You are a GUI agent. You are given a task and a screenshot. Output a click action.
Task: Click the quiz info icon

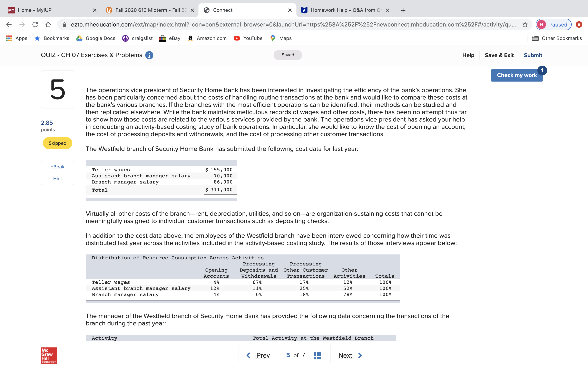point(149,55)
